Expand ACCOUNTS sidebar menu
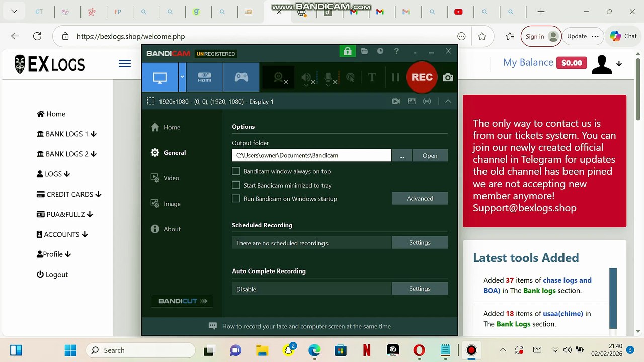 click(62, 235)
